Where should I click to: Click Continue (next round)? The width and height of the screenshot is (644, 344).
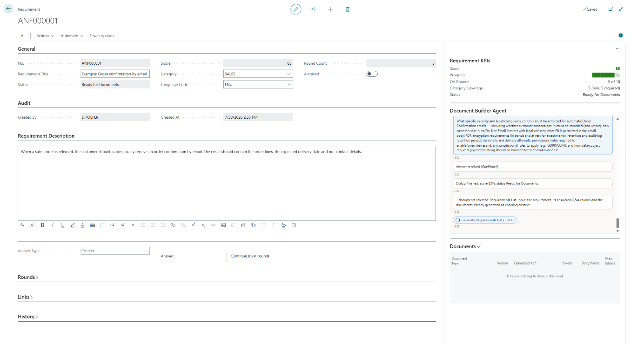(x=250, y=256)
